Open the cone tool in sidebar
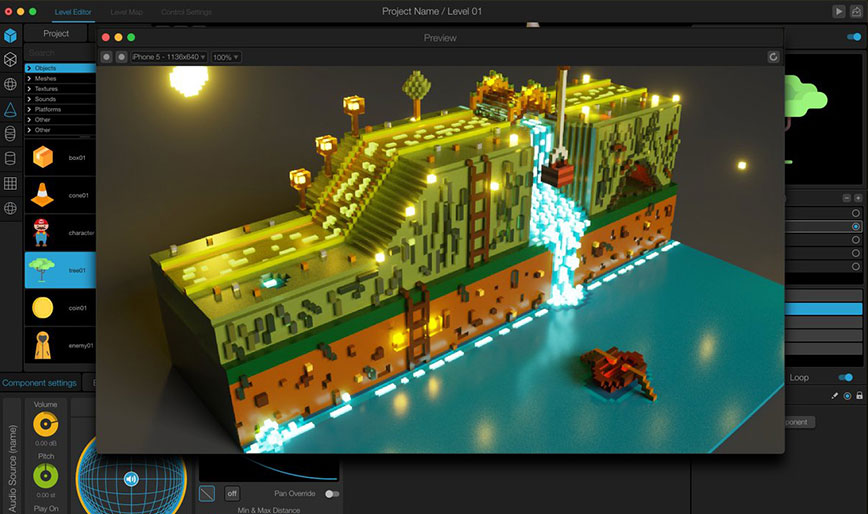 (10, 109)
